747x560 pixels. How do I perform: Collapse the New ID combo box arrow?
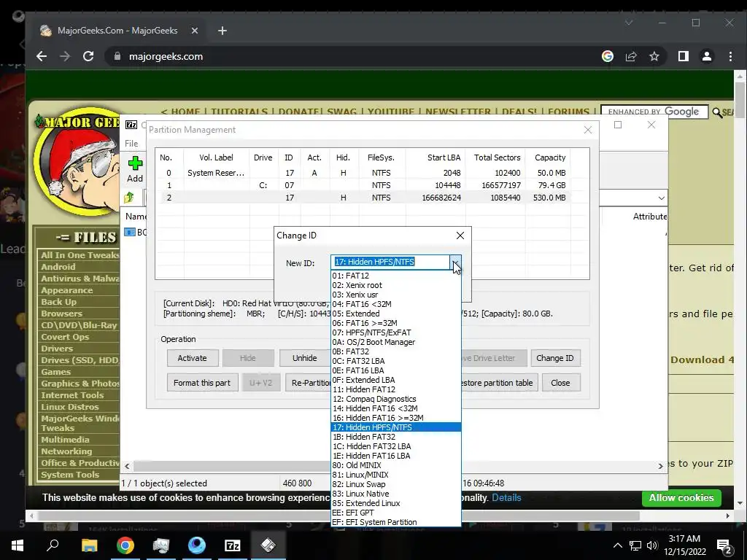[x=455, y=262]
